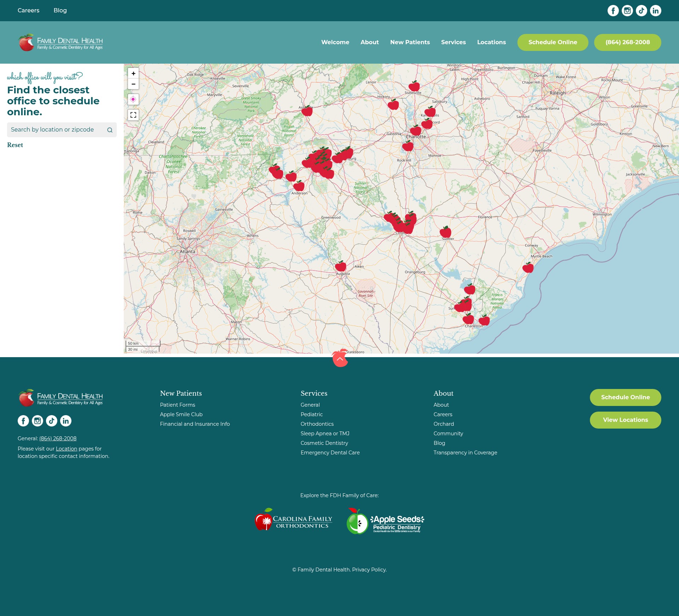Click footer View Locations button

[626, 420]
